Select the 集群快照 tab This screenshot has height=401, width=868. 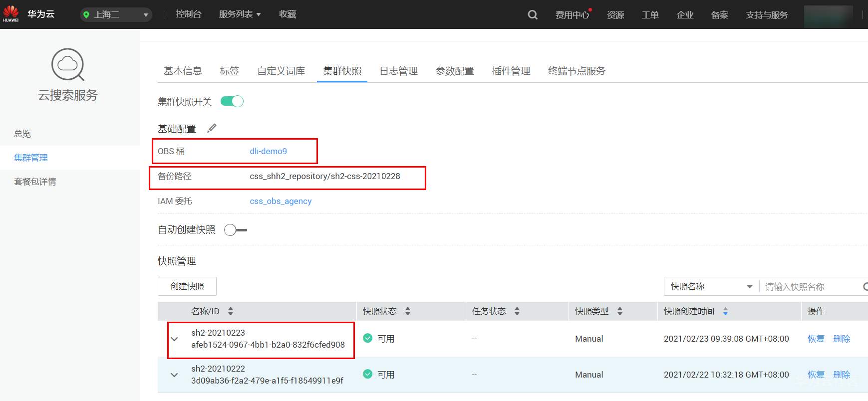[342, 71]
